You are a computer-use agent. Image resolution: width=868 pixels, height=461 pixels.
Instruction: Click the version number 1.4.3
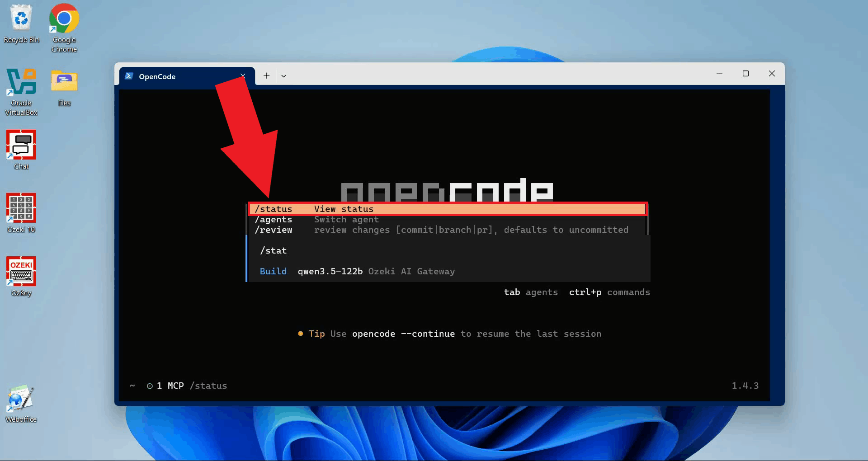(745, 386)
